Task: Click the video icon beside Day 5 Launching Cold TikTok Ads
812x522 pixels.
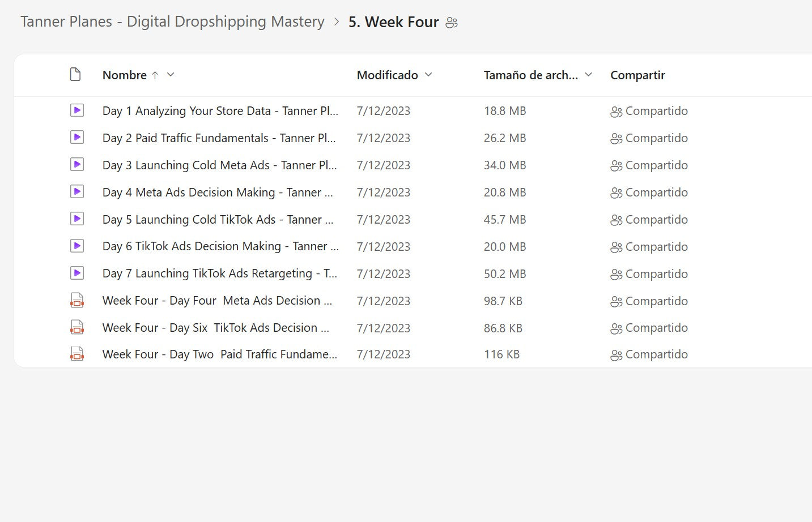Action: pos(77,219)
